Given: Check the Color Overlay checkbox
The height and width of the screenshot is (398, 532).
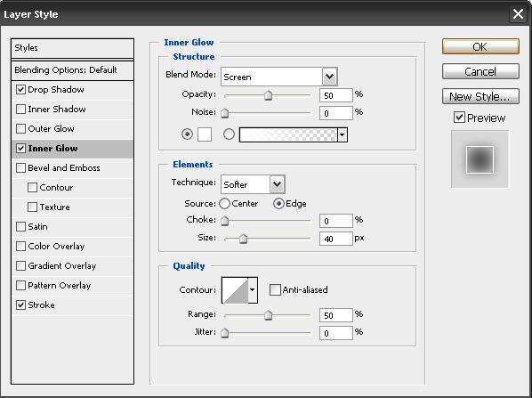Looking at the screenshot, I should click(20, 247).
